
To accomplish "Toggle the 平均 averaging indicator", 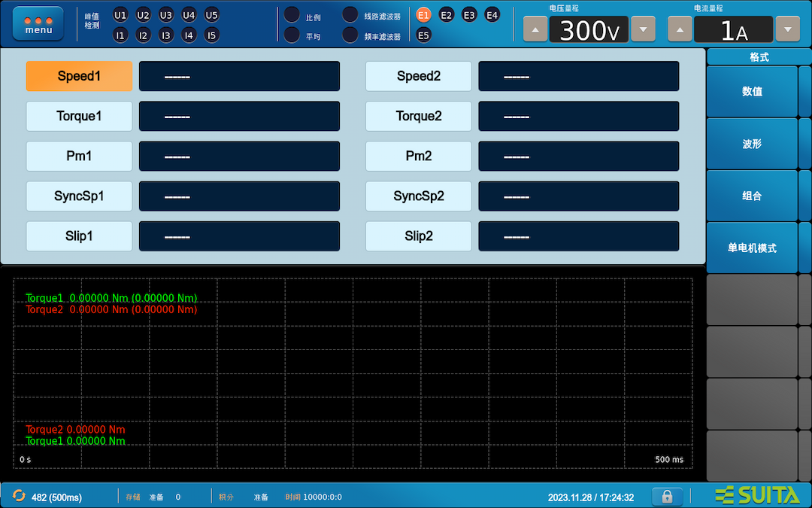I will (292, 35).
